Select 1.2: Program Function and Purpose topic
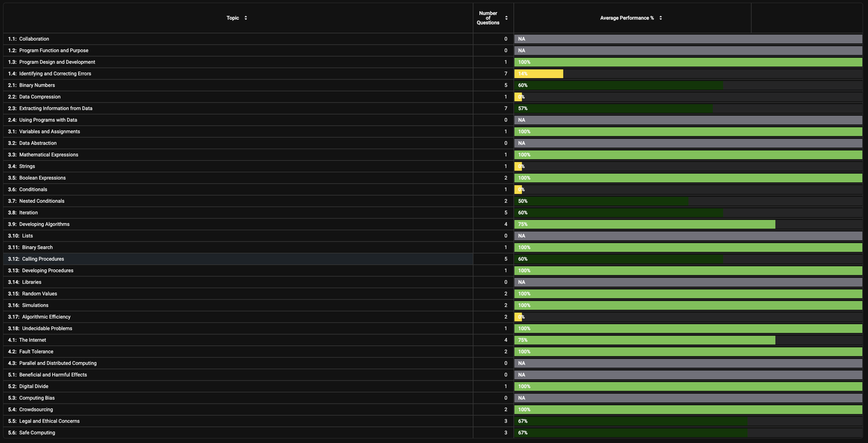Viewport: 868px width, 443px height. (48, 50)
